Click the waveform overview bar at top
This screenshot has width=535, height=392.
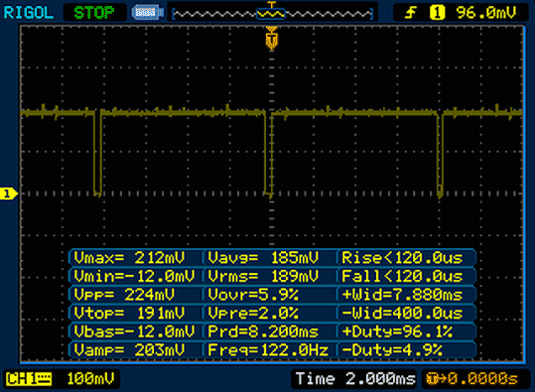pos(273,14)
